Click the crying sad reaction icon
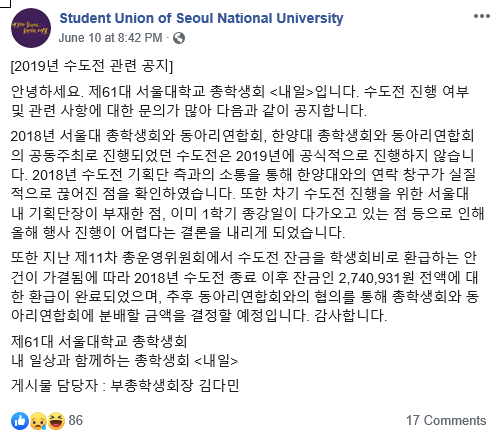This screenshot has width=495, height=434. [x=38, y=421]
